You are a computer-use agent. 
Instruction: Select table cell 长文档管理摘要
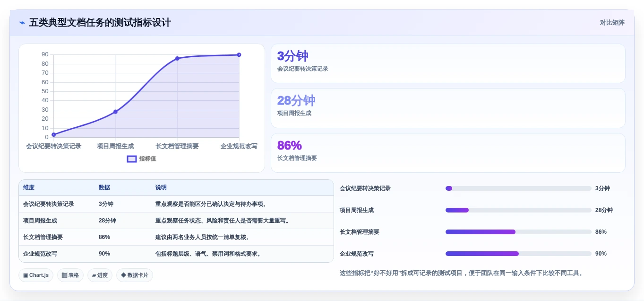(43, 237)
